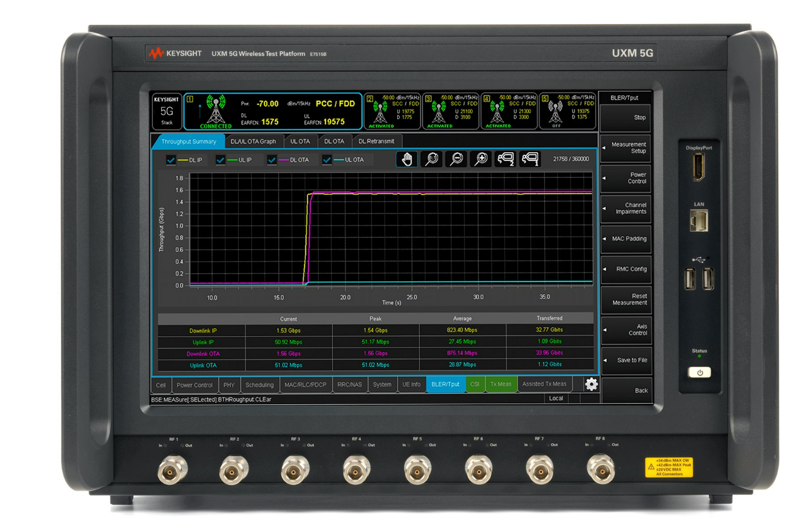Open the settings gear
Viewport: 812px width, 528px height.
click(x=592, y=384)
